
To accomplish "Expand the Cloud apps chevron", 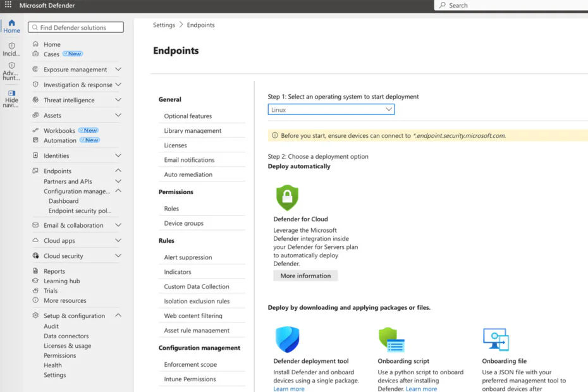I will point(118,240).
